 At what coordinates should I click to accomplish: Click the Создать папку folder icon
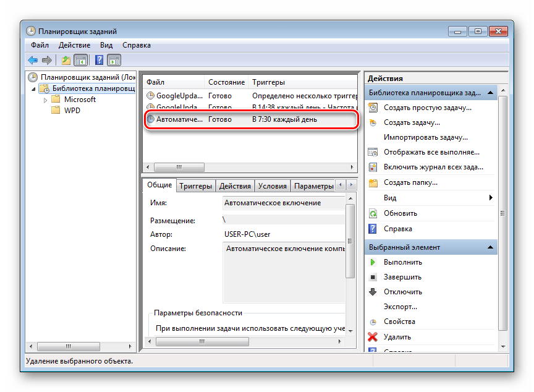pos(373,183)
